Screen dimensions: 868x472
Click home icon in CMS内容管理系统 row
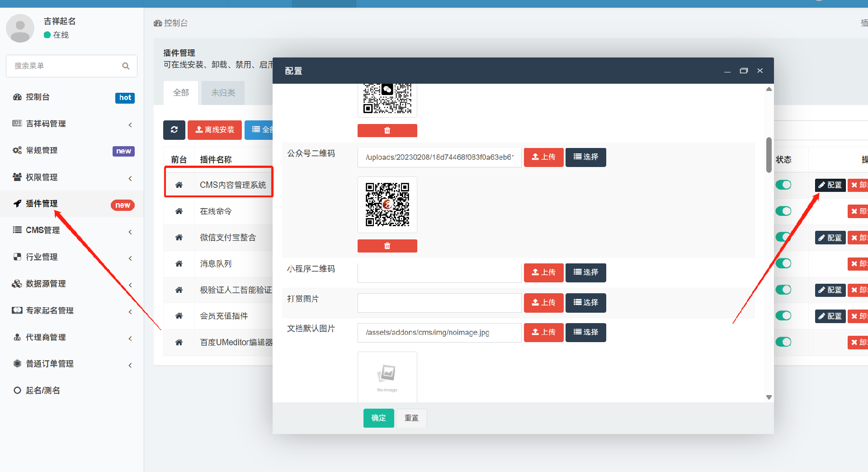[179, 185]
